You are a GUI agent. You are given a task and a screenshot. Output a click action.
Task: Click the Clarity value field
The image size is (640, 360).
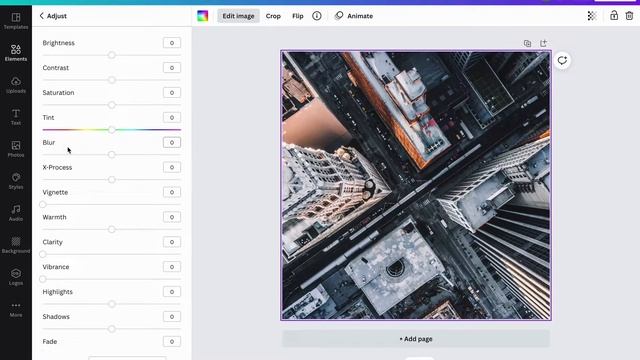point(172,242)
